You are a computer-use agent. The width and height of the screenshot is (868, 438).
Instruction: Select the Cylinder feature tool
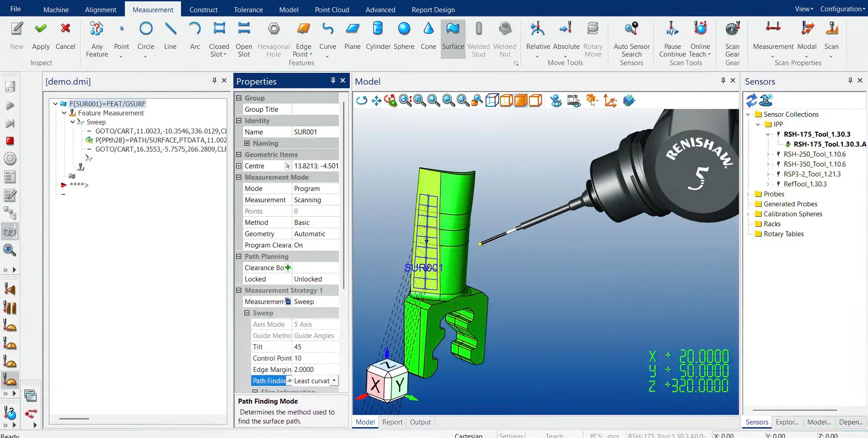coord(378,36)
